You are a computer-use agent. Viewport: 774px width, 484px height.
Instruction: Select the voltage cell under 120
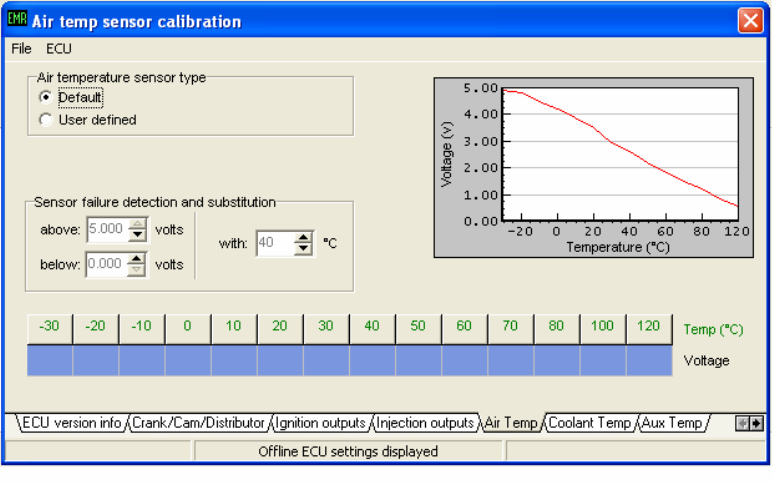point(649,360)
